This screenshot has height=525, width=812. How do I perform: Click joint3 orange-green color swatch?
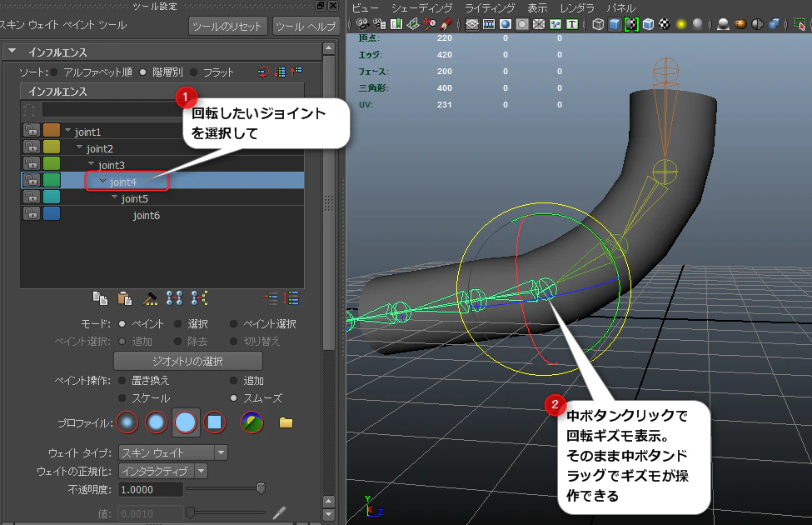tap(52, 163)
